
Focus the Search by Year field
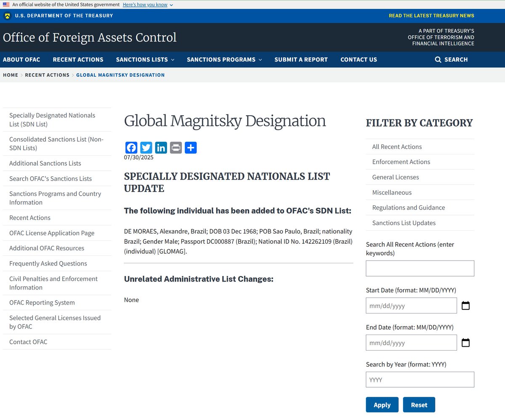tap(420, 380)
